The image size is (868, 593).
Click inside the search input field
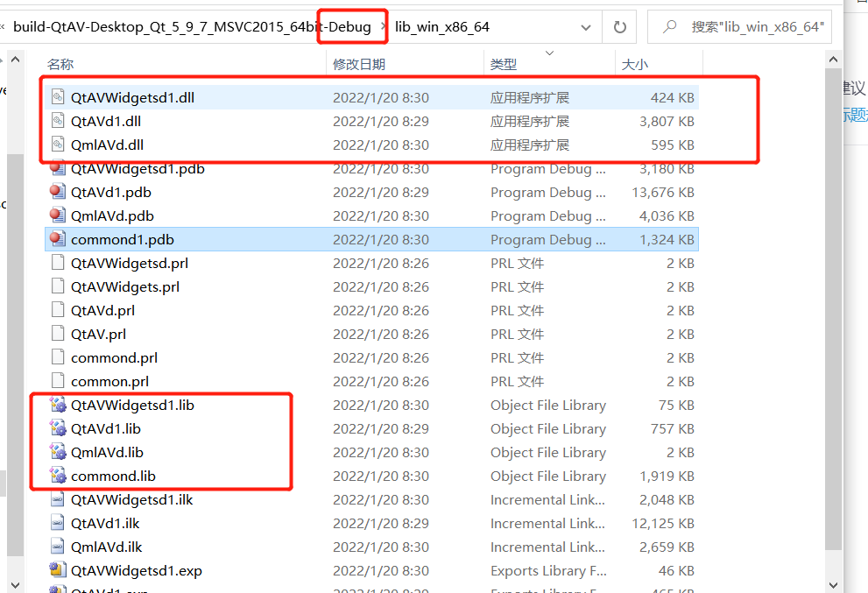pos(753,26)
